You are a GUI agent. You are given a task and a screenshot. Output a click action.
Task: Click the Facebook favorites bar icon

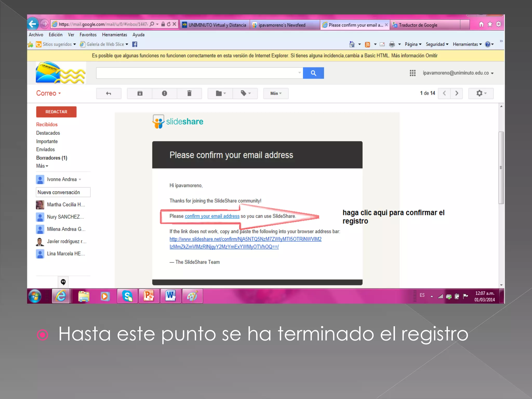135,44
